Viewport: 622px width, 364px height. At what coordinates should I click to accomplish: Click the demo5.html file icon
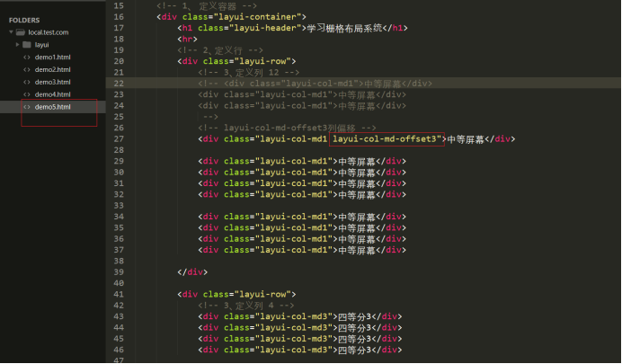(x=27, y=107)
